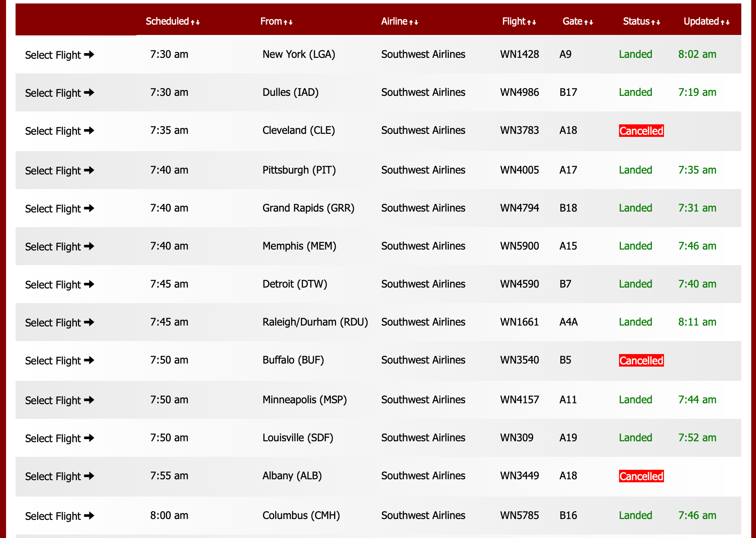Click flight number WN1428
Image resolution: width=756 pixels, height=538 pixels.
click(x=519, y=54)
